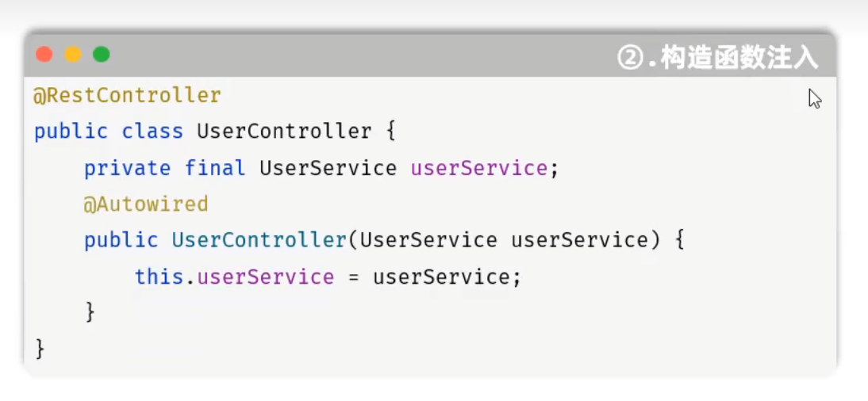
Task: Click the red close window button
Action: (x=44, y=55)
